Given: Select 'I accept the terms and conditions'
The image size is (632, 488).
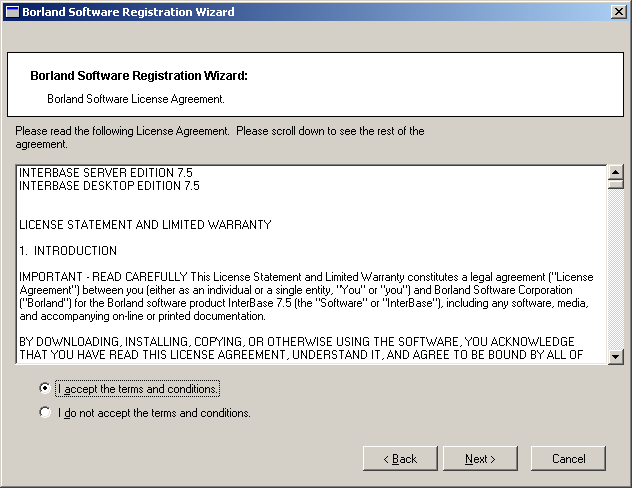Looking at the screenshot, I should tap(45, 388).
